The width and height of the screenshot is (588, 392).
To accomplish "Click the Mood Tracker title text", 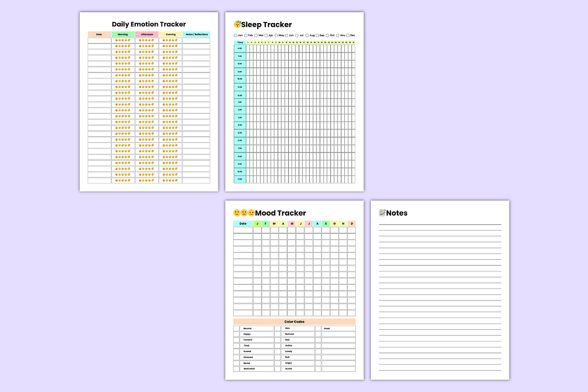I will [x=281, y=213].
